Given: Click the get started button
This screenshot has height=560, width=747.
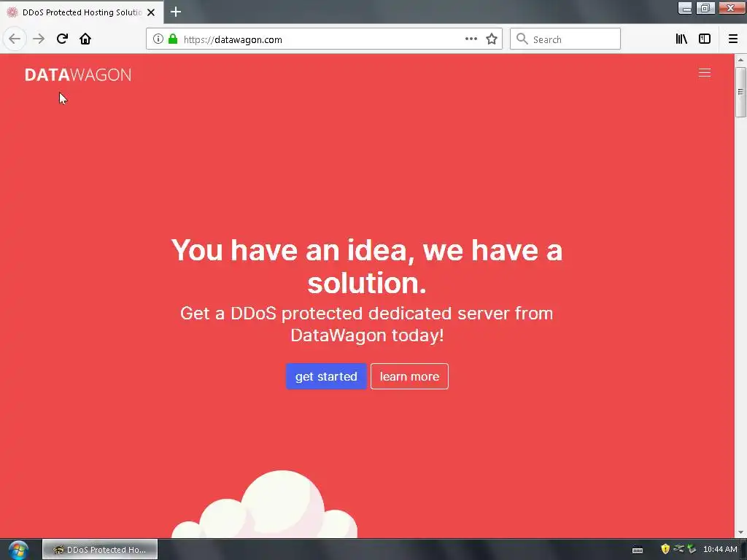Looking at the screenshot, I should point(326,376).
